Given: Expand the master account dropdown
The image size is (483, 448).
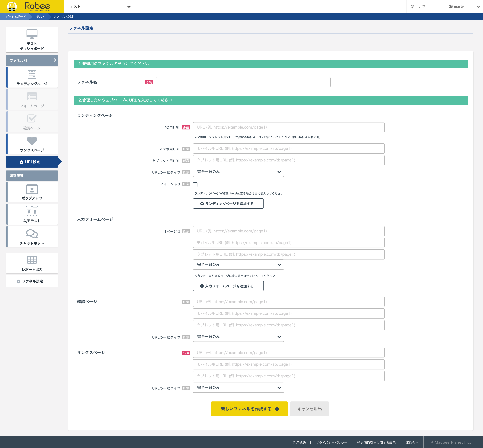Looking at the screenshot, I should 478,7.
